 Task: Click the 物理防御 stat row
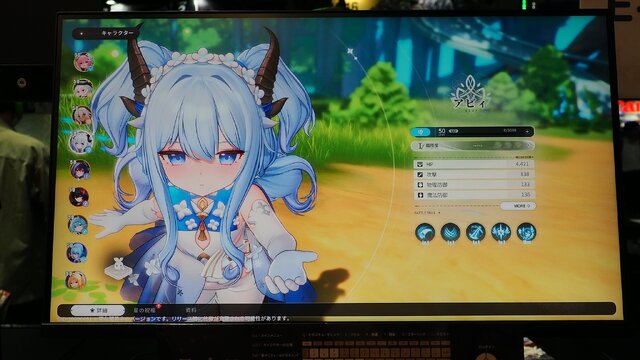click(473, 185)
